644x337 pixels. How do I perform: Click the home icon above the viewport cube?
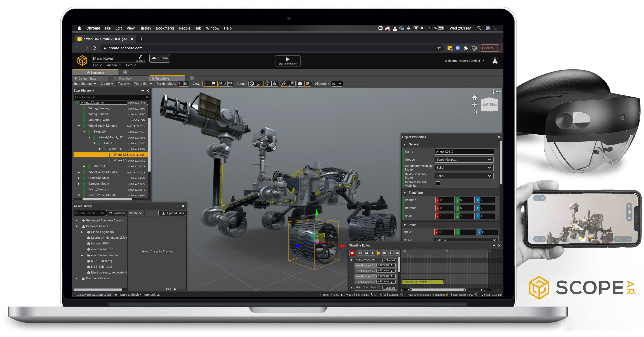[475, 97]
